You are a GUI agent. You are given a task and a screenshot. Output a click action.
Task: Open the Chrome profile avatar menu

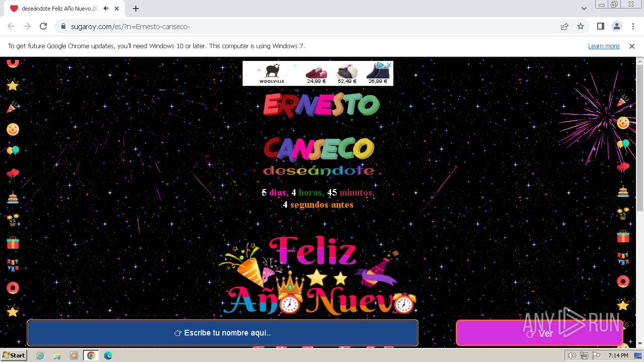click(616, 26)
